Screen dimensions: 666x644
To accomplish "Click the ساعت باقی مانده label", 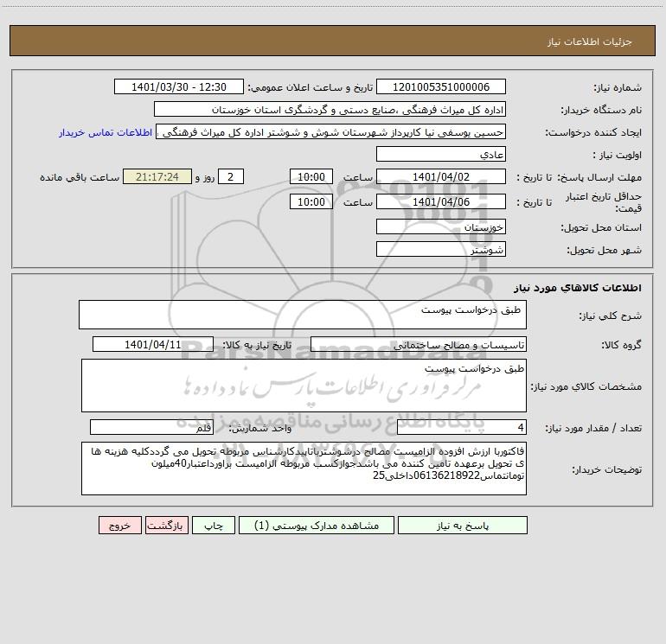I will pos(80,177).
